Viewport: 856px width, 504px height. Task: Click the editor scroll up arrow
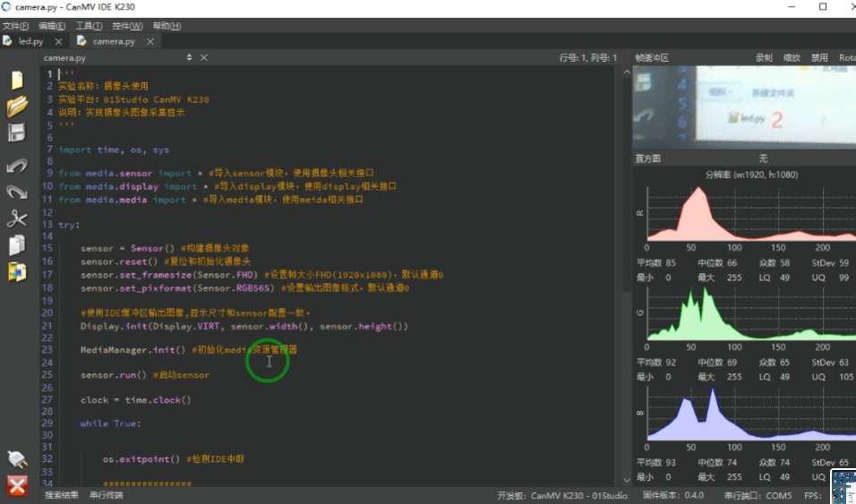click(627, 73)
